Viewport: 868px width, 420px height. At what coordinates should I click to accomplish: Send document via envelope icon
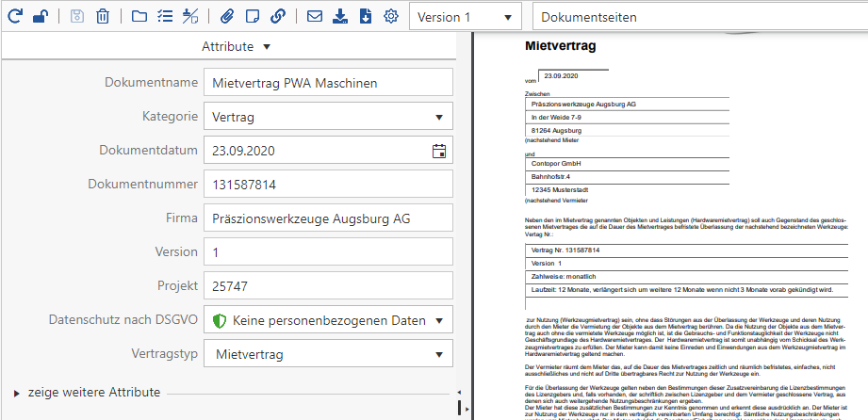tap(315, 17)
